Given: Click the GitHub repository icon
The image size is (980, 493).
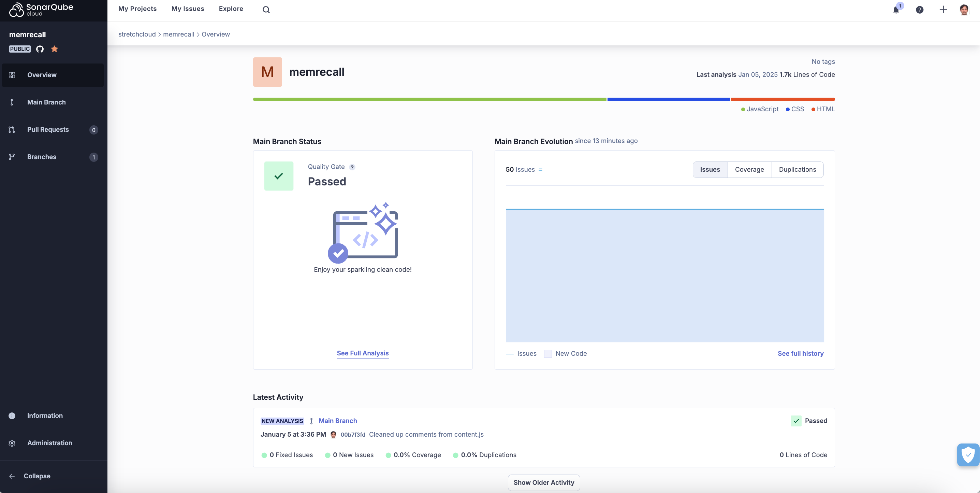Looking at the screenshot, I should tap(40, 49).
